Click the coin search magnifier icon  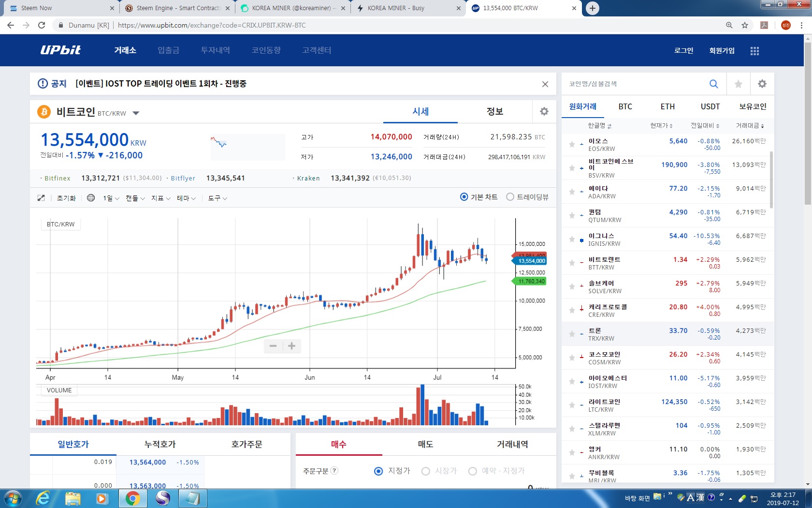(x=713, y=84)
